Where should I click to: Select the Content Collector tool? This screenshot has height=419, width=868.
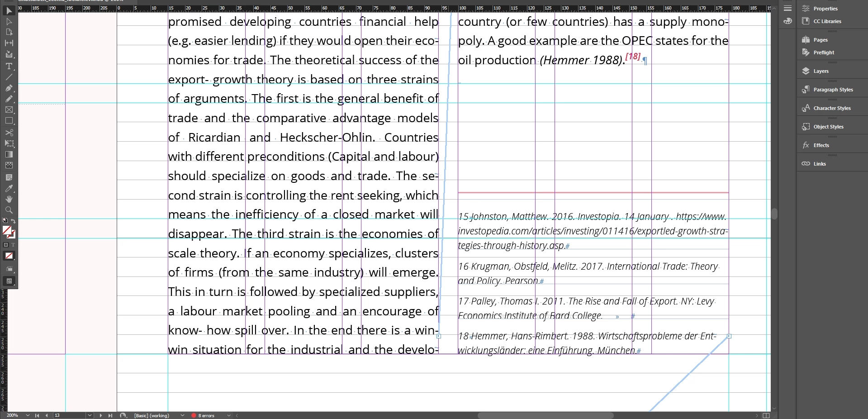(x=9, y=54)
